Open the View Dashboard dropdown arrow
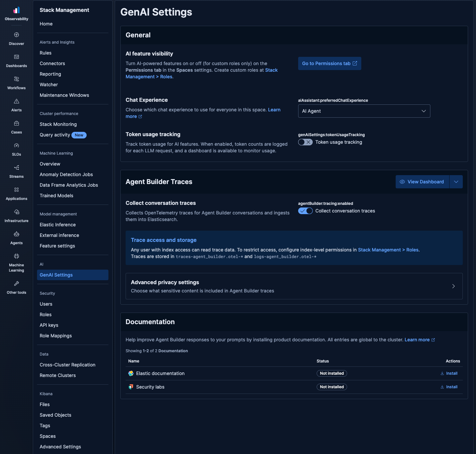 point(456,182)
